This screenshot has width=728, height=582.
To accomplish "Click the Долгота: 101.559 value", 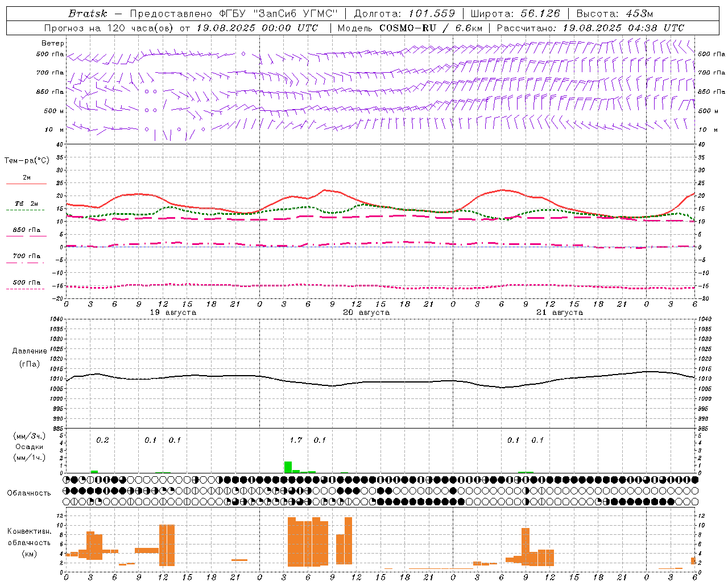I will click(404, 13).
